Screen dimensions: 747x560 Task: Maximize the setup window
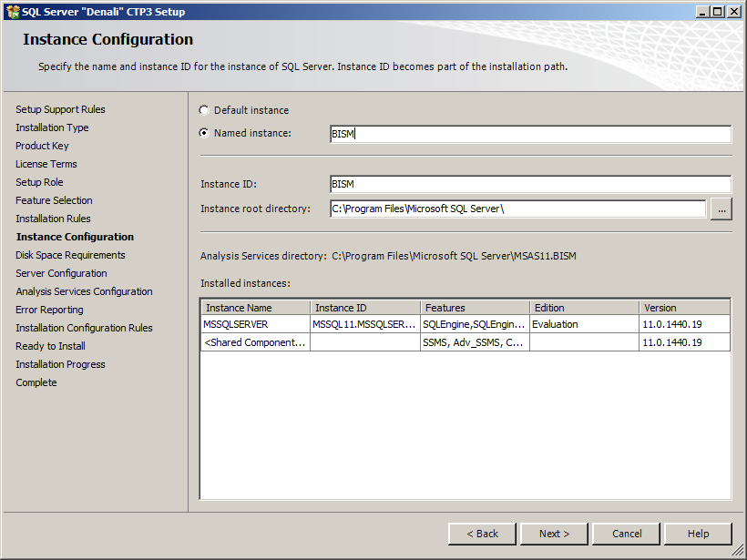718,12
